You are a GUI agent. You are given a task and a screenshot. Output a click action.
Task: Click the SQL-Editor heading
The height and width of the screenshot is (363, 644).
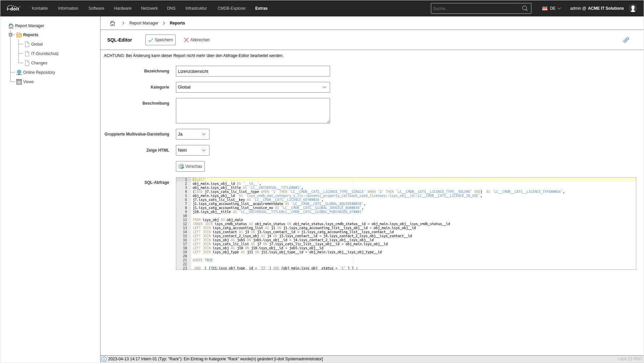point(120,40)
